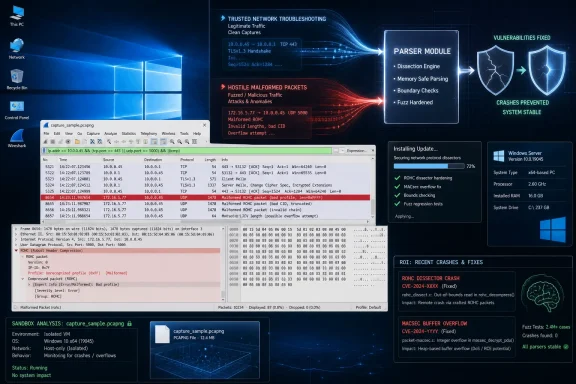The height and width of the screenshot is (384, 576).
Task: Expand the Ethernet II tree row
Action: [16, 234]
